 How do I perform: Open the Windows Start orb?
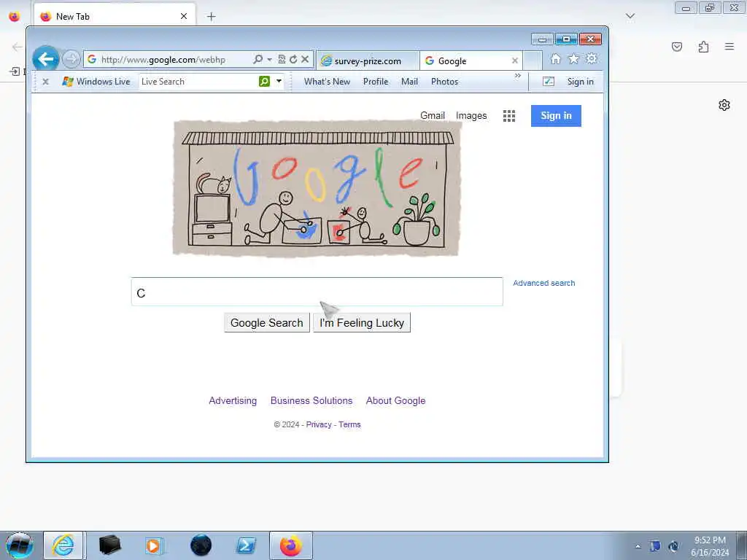[20, 545]
